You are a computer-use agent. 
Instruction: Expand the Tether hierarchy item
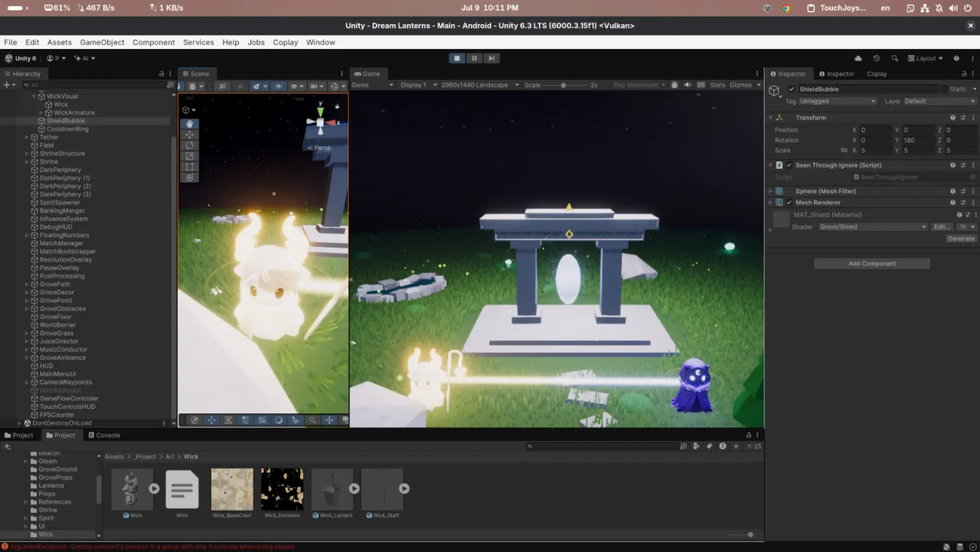pyautogui.click(x=27, y=137)
